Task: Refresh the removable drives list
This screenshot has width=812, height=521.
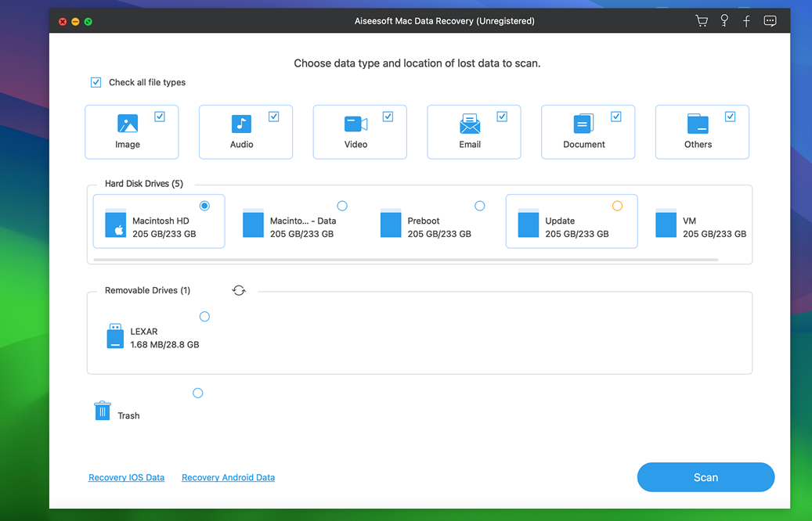Action: coord(239,290)
